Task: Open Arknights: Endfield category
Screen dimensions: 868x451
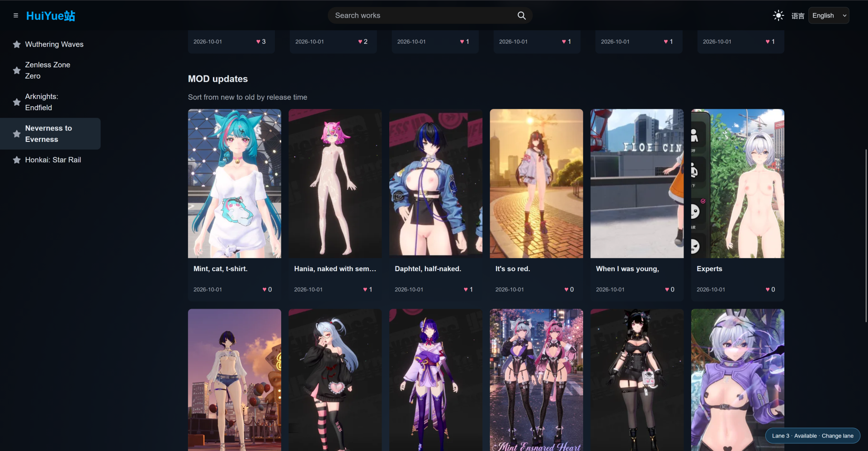Action: (x=51, y=102)
